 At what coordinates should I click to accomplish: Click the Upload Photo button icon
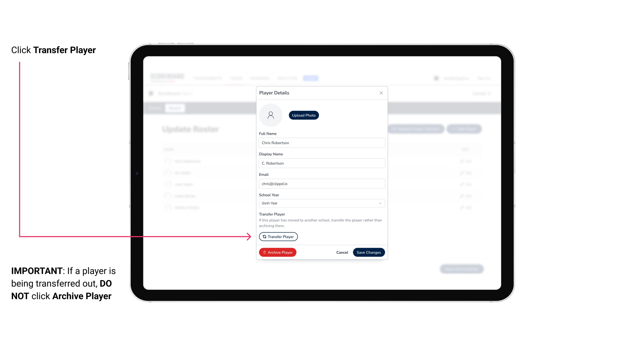coord(304,115)
